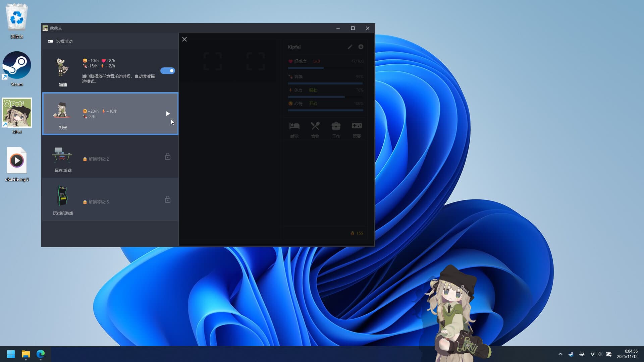Image resolution: width=644 pixels, height=362 pixels.
Task: Select the locked 玩街机游戏 activity
Action: (110, 200)
